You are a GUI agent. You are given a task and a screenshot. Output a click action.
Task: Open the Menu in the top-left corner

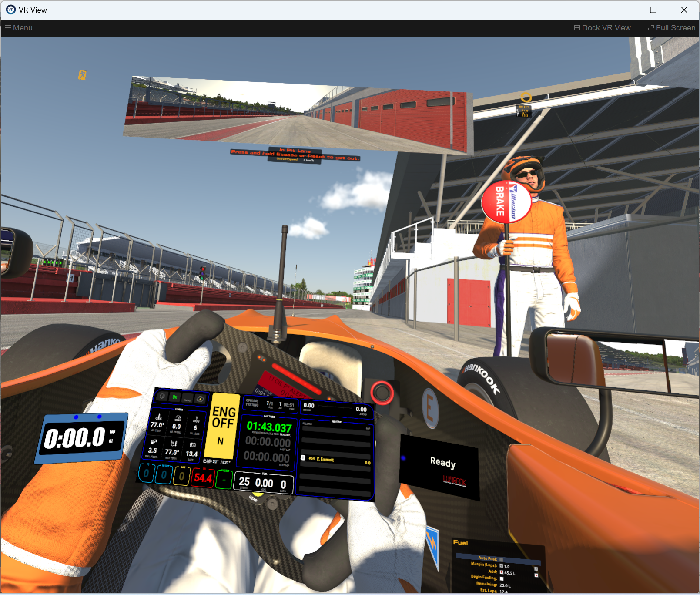coord(18,27)
